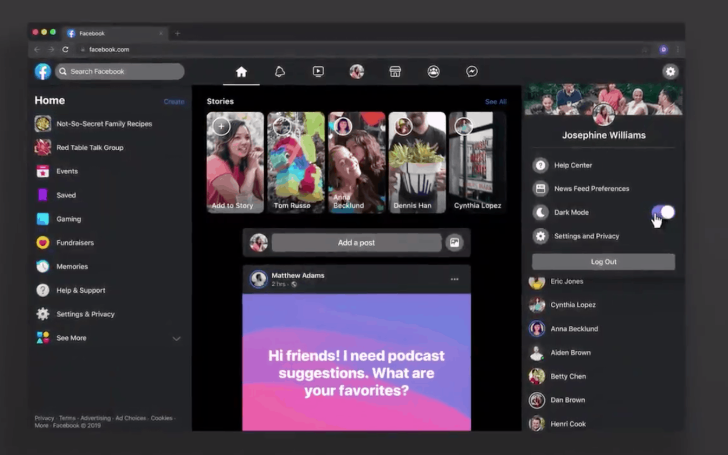View Dennis Han's story

417,162
